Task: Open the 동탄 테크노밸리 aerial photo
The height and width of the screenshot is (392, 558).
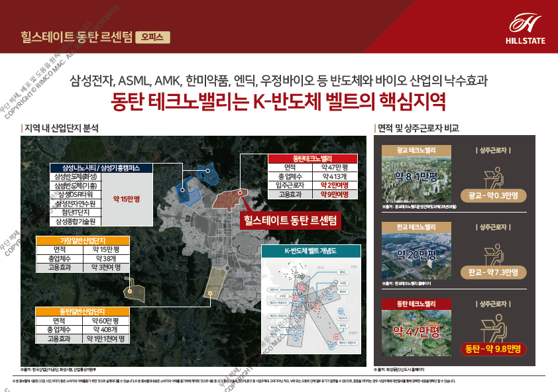Action: tap(416, 332)
